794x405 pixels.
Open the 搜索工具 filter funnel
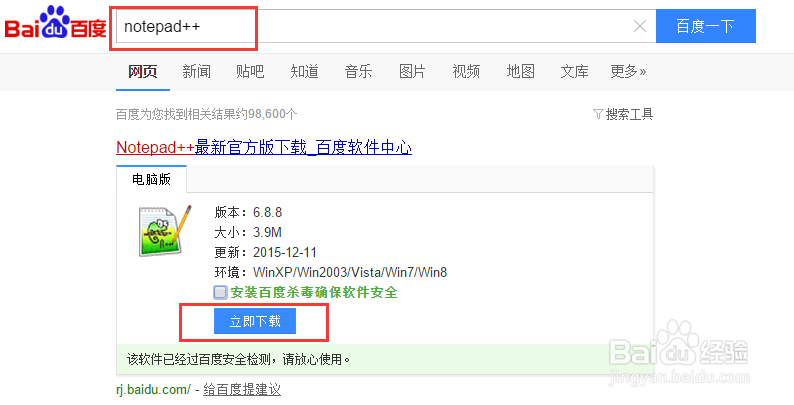[622, 114]
